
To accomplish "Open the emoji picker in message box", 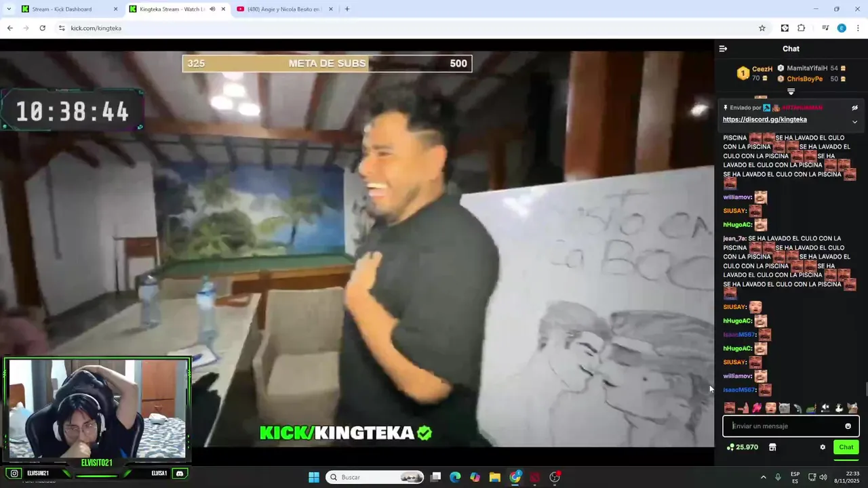I will coord(848,426).
